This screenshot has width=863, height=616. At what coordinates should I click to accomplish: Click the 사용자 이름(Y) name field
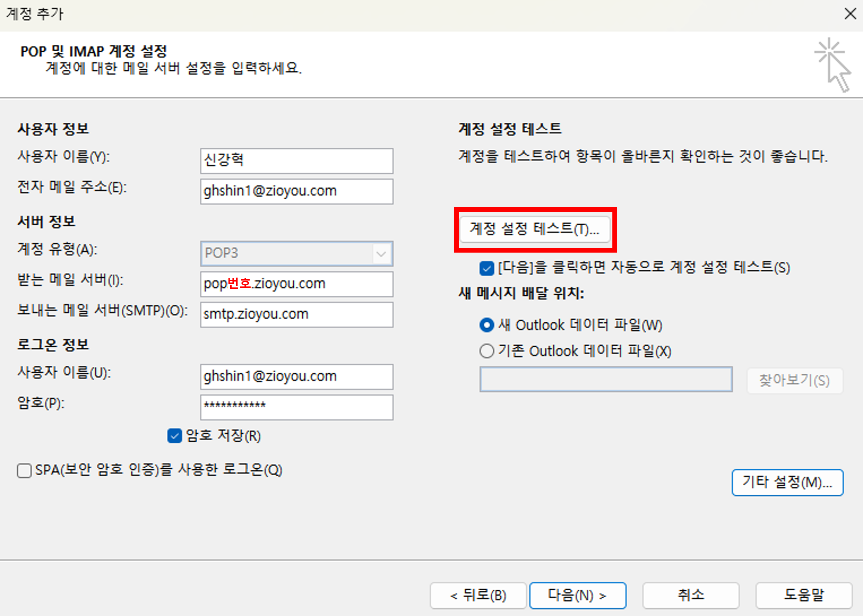(297, 161)
